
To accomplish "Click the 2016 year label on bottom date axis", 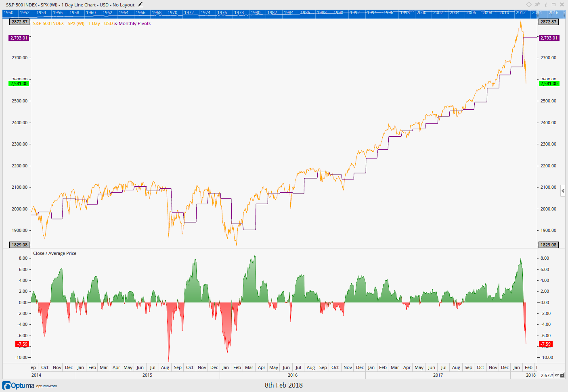I will point(293,375).
